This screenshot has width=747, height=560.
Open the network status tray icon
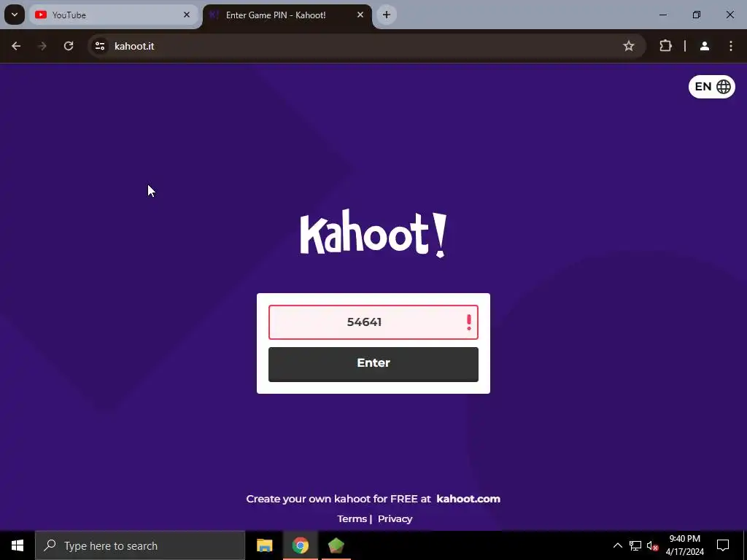635,545
